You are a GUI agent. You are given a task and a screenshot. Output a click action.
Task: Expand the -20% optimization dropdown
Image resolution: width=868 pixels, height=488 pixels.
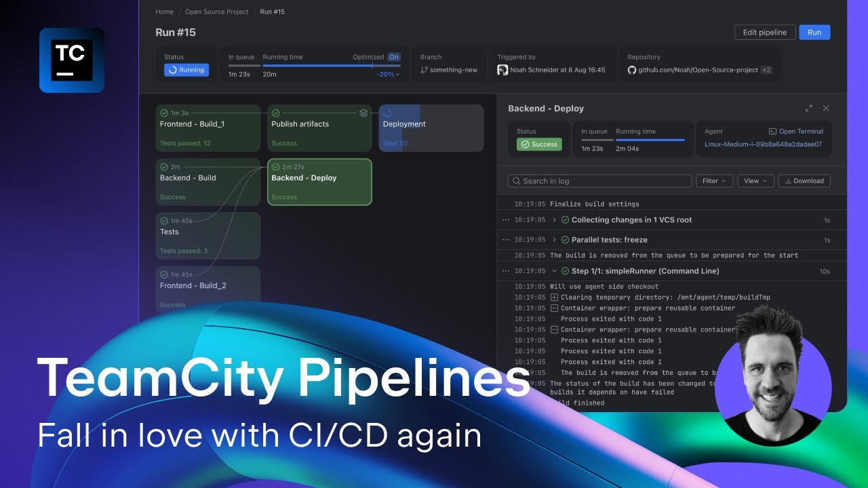388,74
